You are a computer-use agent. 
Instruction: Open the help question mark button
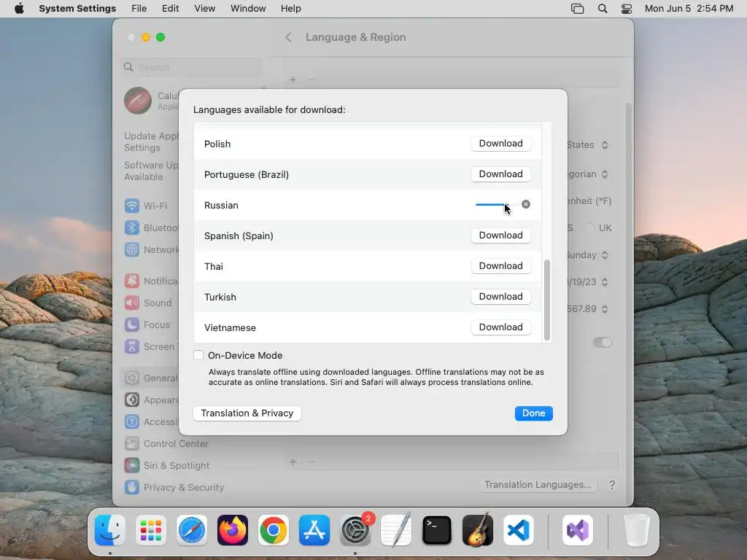(x=612, y=485)
